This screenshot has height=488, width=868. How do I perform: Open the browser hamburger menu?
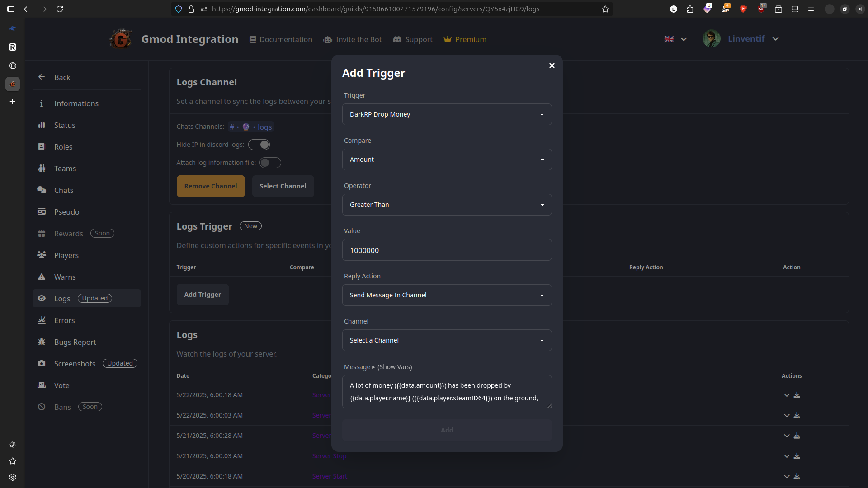coord(811,9)
